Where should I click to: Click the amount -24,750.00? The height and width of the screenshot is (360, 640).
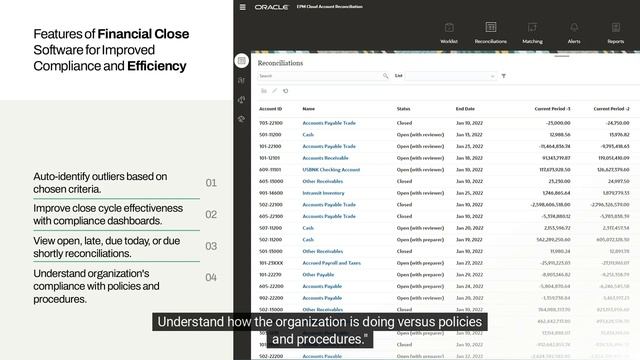(x=617, y=123)
